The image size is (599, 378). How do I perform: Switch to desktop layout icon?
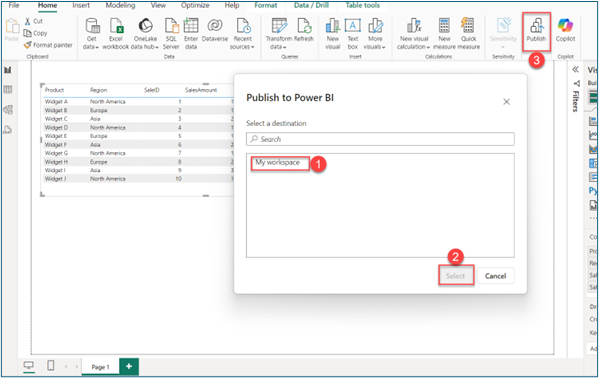(x=29, y=366)
